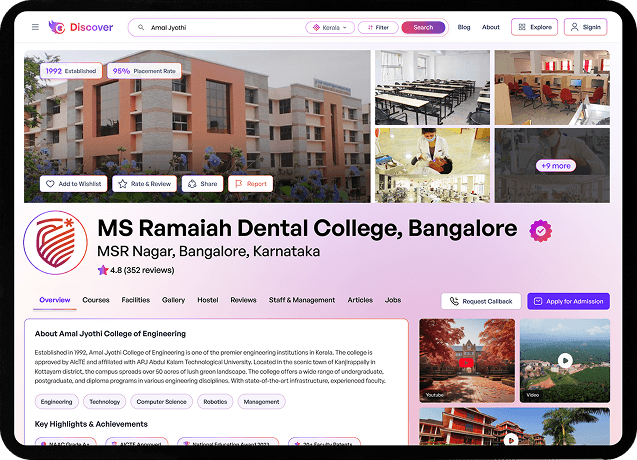Click the Discover logo
637x460 pixels.
pyautogui.click(x=80, y=27)
